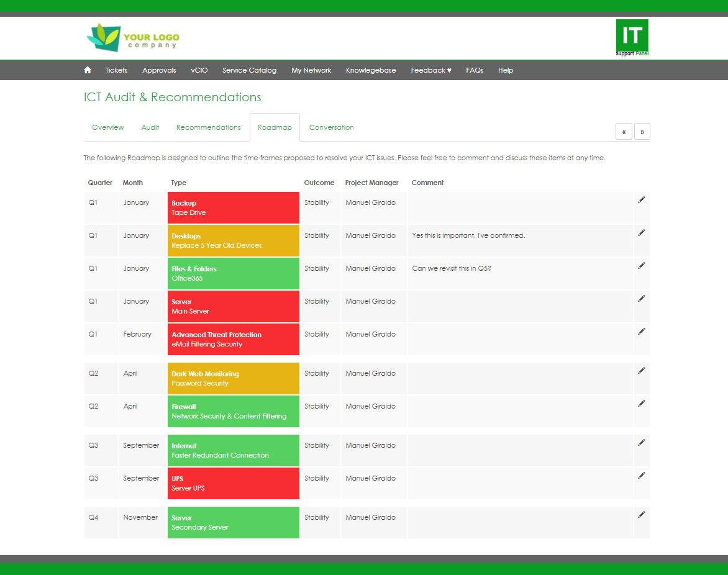Click edit pencil for Dark Web Monitoring
This screenshot has height=575, width=728.
click(x=642, y=371)
